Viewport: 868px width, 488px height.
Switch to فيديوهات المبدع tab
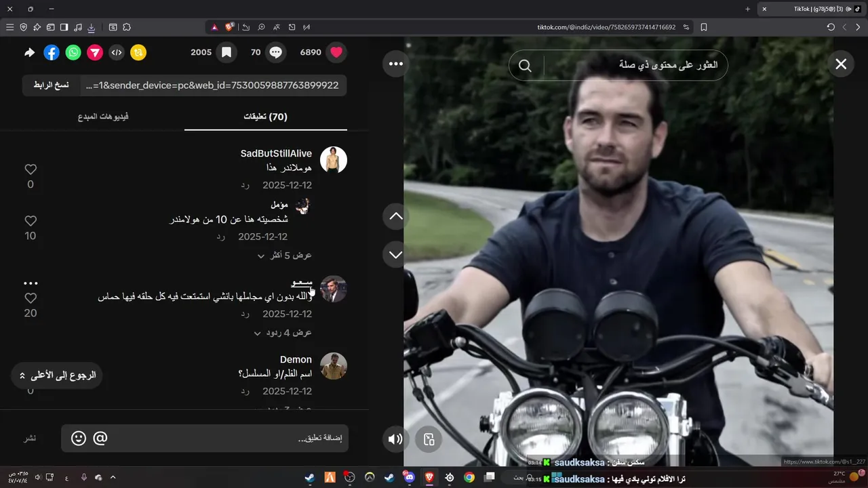coord(103,117)
